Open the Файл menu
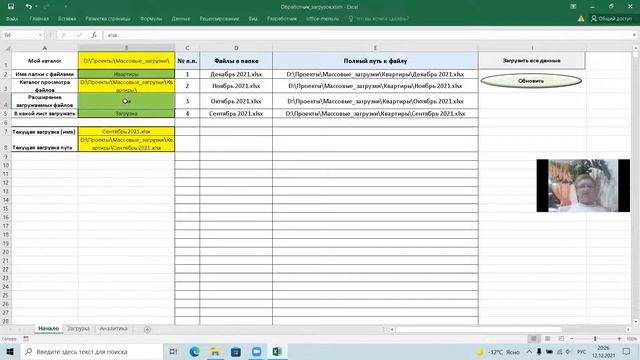 (x=12, y=19)
